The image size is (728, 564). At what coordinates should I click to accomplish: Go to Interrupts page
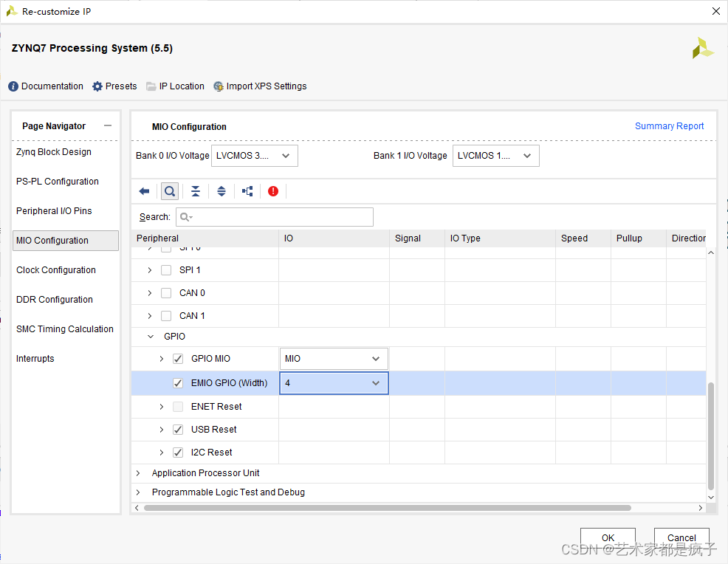click(x=35, y=359)
